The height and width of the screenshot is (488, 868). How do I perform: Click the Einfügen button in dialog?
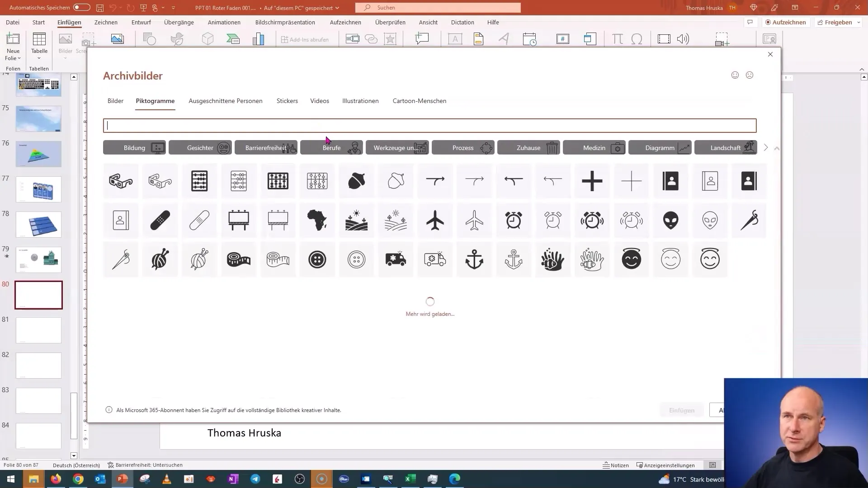point(682,410)
